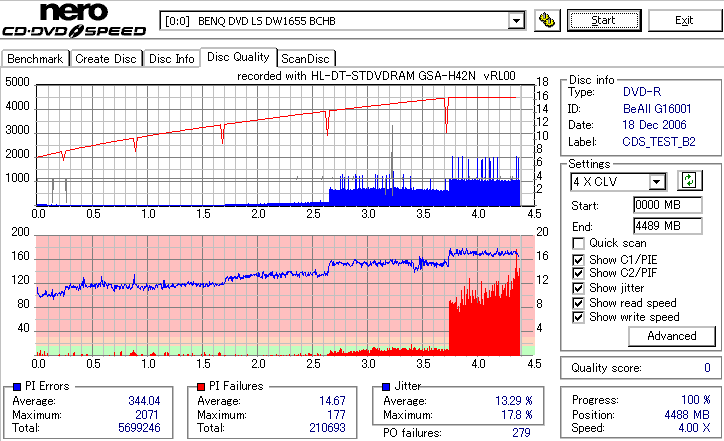Open the Create Disc tab
The width and height of the screenshot is (724, 441).
click(106, 59)
